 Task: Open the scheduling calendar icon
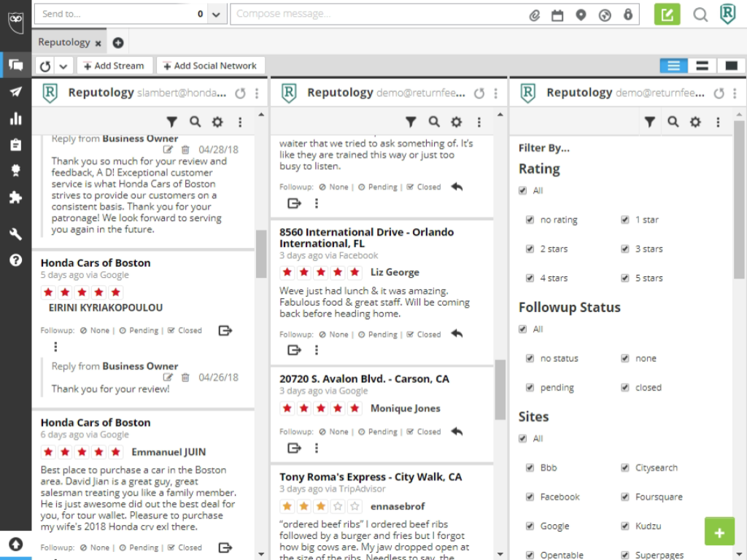pyautogui.click(x=557, y=15)
